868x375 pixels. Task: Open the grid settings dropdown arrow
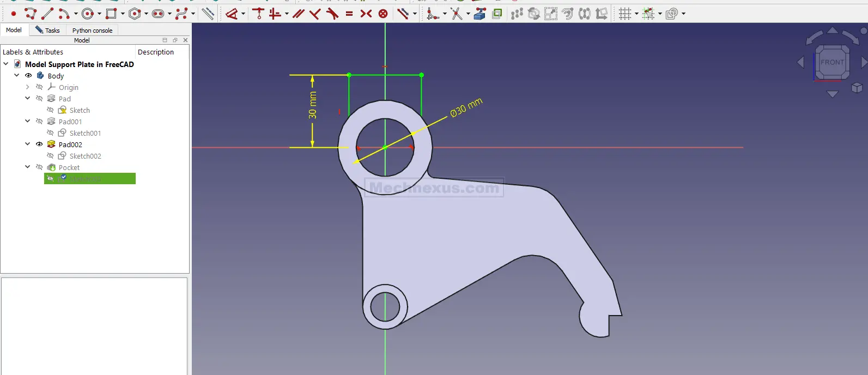pyautogui.click(x=636, y=14)
